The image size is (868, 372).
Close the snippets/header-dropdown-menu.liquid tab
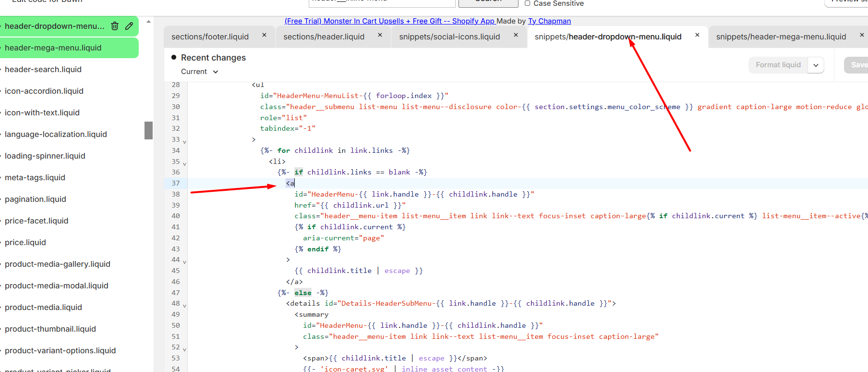697,35
